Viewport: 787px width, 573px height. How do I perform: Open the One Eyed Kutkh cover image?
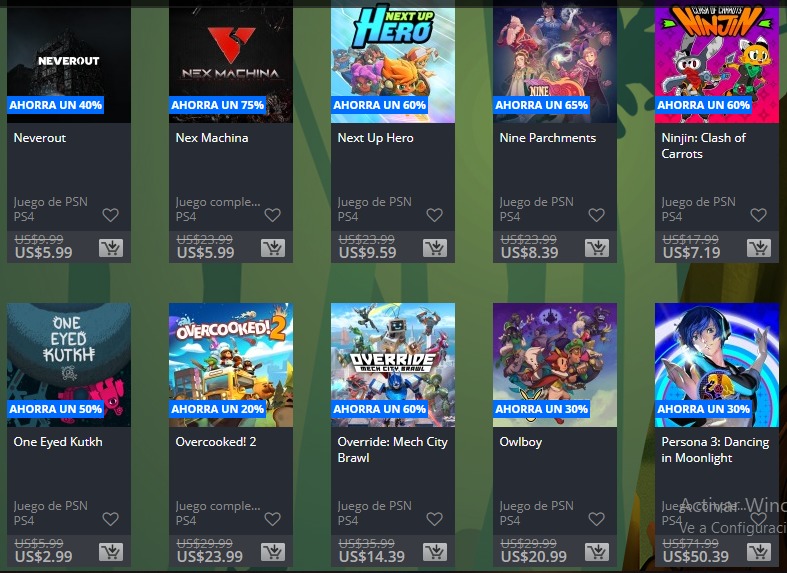tap(69, 365)
